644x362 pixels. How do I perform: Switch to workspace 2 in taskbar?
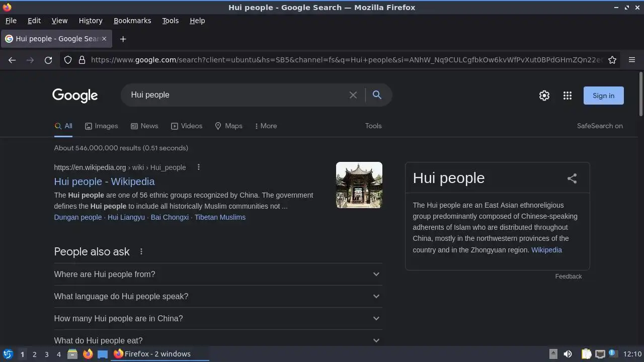click(x=34, y=354)
